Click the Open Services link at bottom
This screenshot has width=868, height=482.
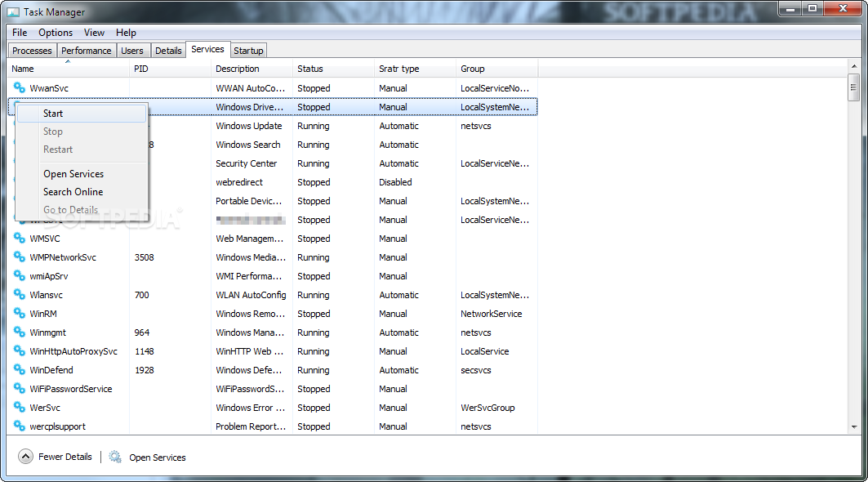[x=158, y=457]
